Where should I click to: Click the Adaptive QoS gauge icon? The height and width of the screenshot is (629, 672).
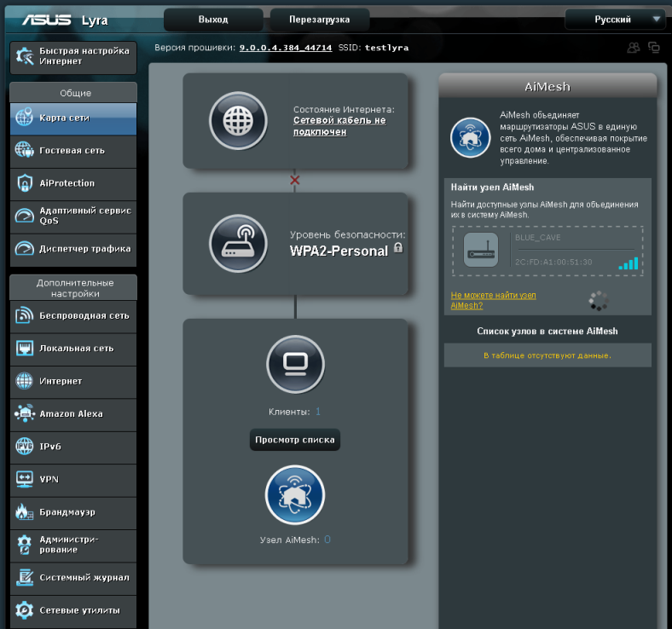pyautogui.click(x=25, y=216)
